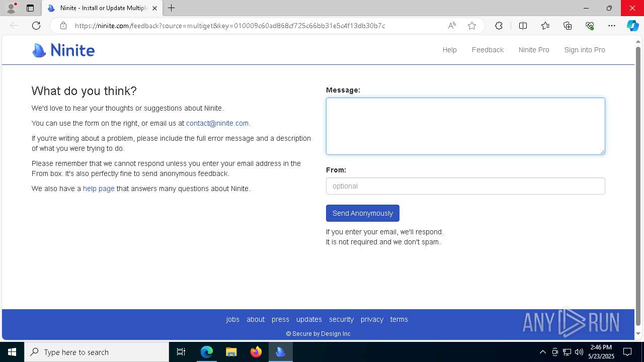Click the page vertical scrollbar
Viewport: 644px width, 362px height.
click(638, 186)
